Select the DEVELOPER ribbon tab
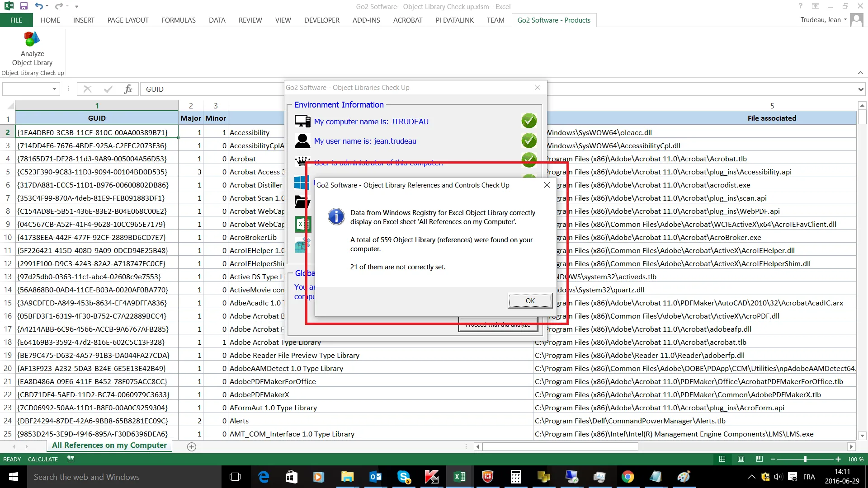This screenshot has width=868, height=488. tap(321, 20)
